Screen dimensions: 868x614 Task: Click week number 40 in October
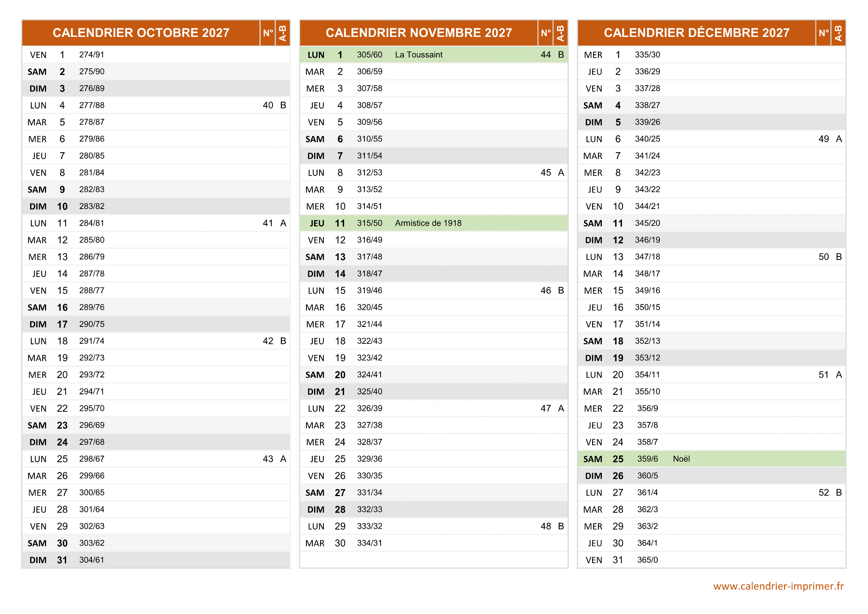coord(268,105)
